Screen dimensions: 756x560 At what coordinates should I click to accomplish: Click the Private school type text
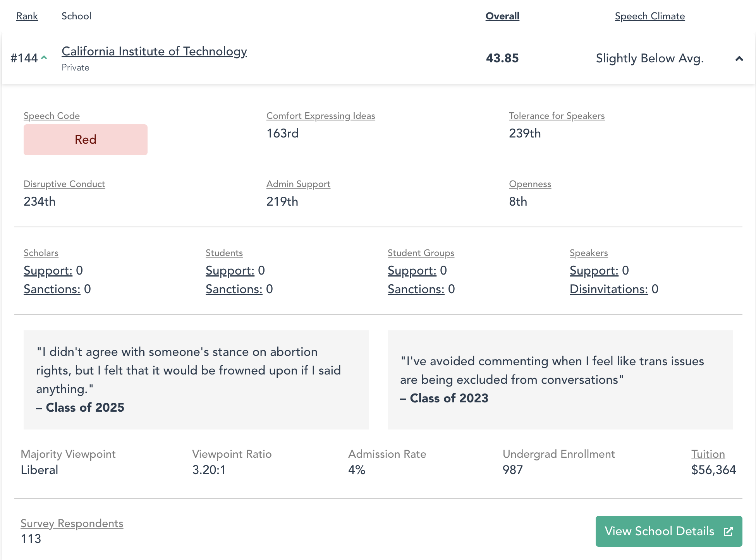coord(76,67)
